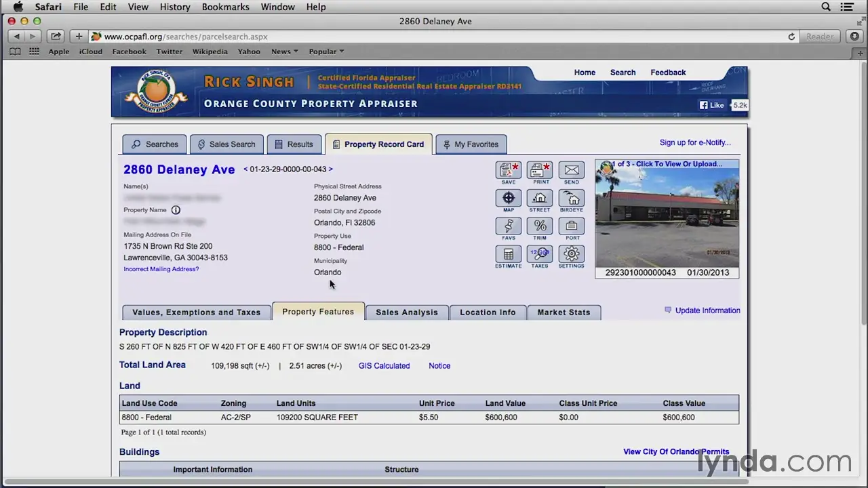The height and width of the screenshot is (488, 868).
Task: Open the Sales Analysis tab
Action: point(407,312)
